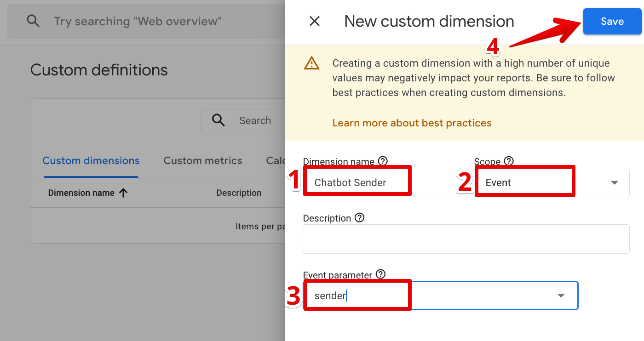Click the Save button

coord(612,21)
